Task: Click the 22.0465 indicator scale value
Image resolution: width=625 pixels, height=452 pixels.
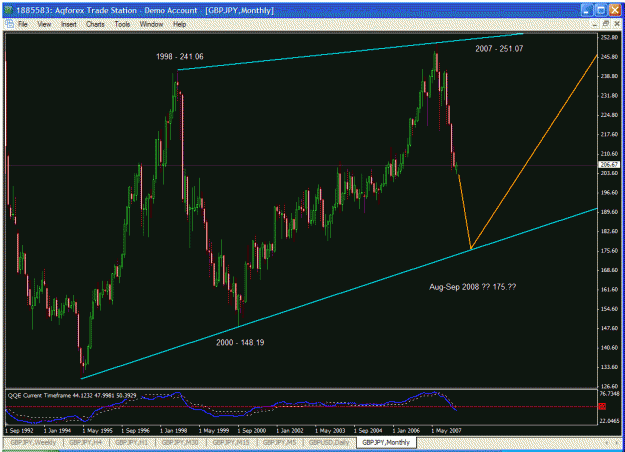Action: (610, 421)
